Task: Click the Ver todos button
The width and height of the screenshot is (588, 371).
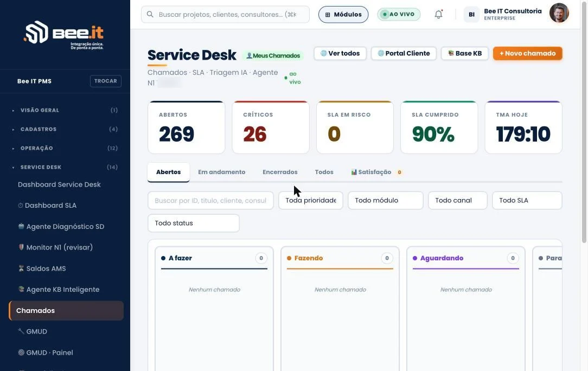Action: [x=340, y=53]
